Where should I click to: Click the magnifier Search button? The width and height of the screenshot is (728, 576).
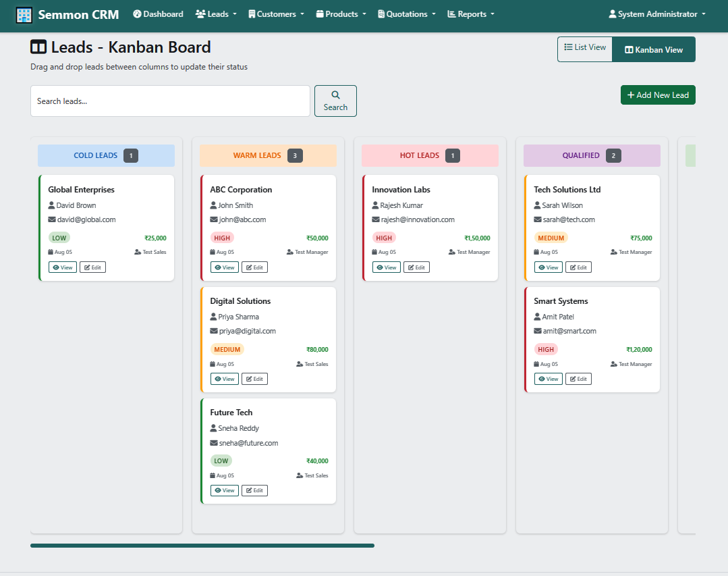[x=335, y=101]
